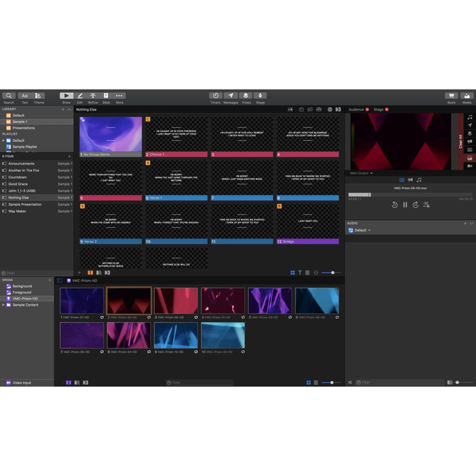Select the VMC-Prism-10-HD media thumbnail

[176, 335]
